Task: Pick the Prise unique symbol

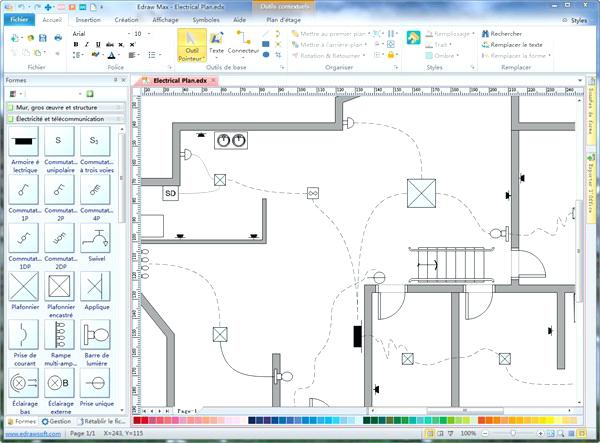Action: tap(95, 383)
